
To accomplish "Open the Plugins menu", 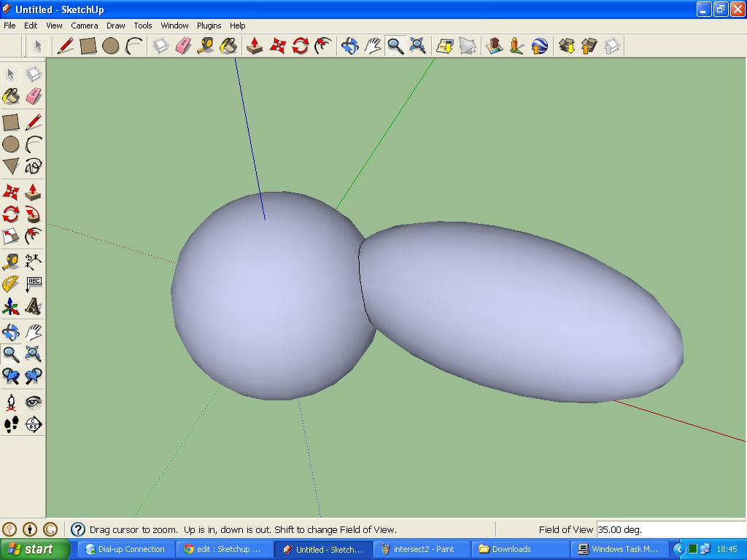I will pyautogui.click(x=209, y=26).
